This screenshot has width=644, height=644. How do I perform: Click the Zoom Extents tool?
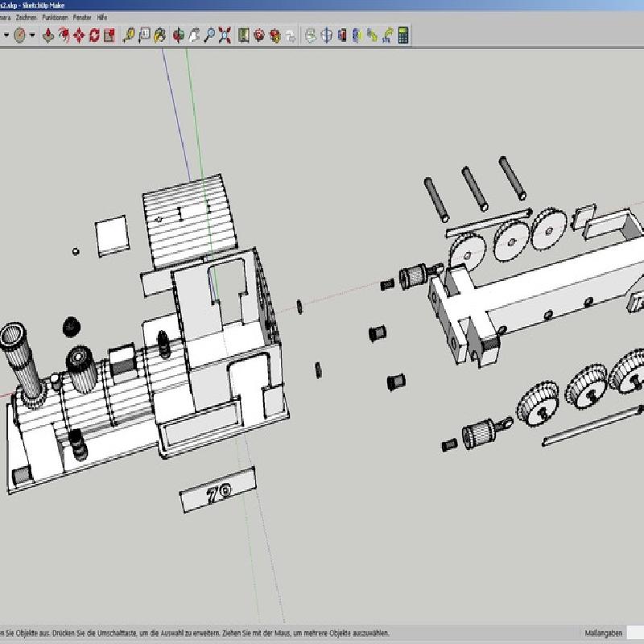click(x=225, y=35)
